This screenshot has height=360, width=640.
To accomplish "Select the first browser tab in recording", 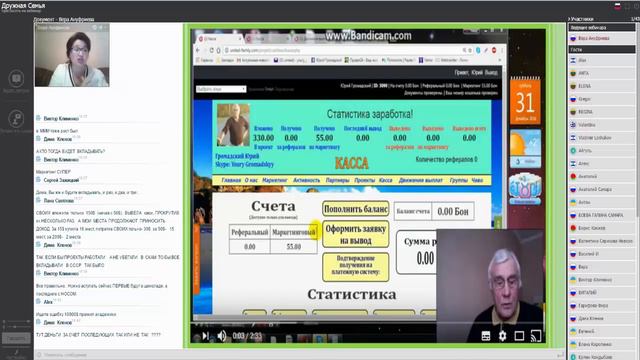I will click(219, 39).
